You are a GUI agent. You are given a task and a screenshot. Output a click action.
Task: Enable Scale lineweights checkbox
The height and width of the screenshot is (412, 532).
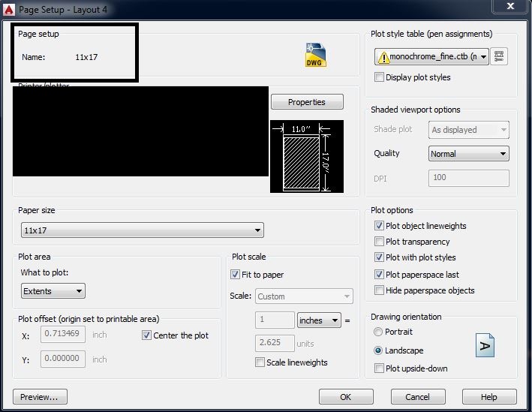coord(260,362)
